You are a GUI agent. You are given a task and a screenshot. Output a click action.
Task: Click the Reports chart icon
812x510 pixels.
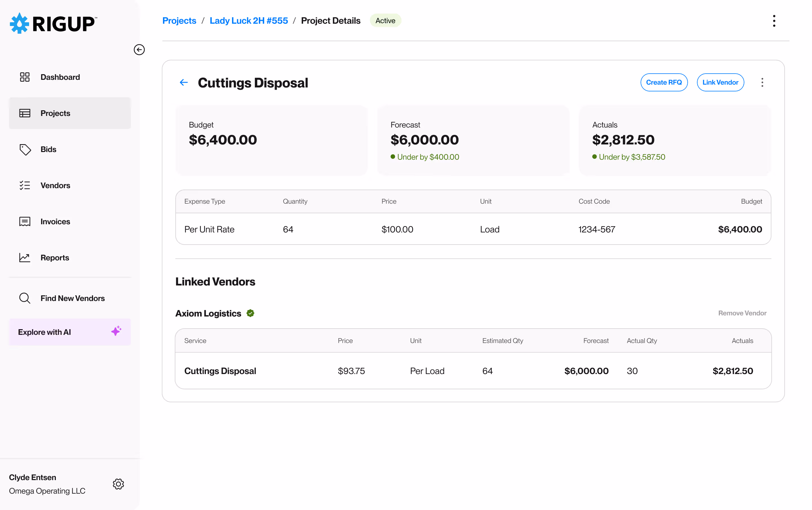click(x=25, y=258)
